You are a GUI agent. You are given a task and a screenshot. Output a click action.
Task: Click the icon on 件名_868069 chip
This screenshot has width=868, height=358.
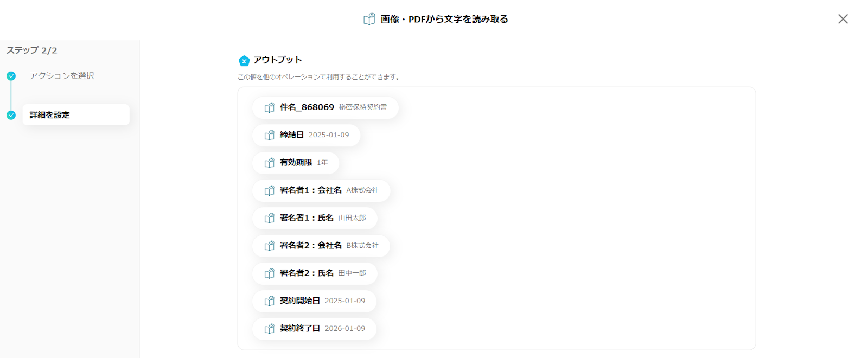(x=270, y=107)
